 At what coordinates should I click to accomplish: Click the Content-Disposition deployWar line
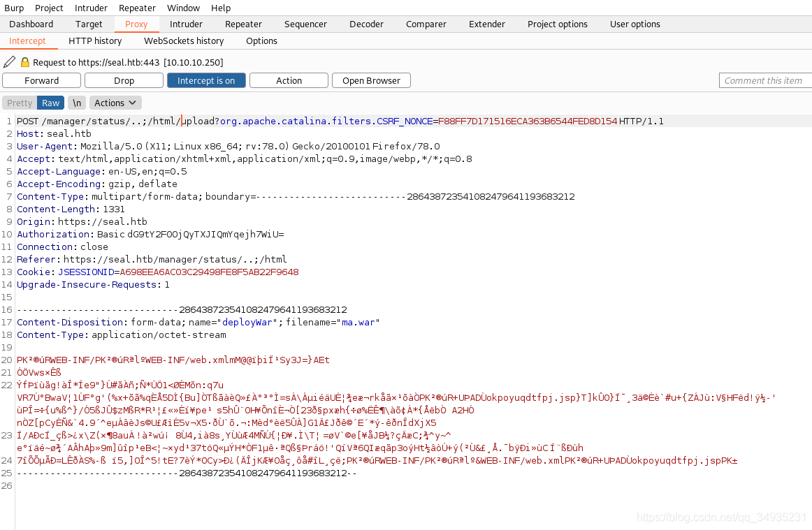(198, 322)
